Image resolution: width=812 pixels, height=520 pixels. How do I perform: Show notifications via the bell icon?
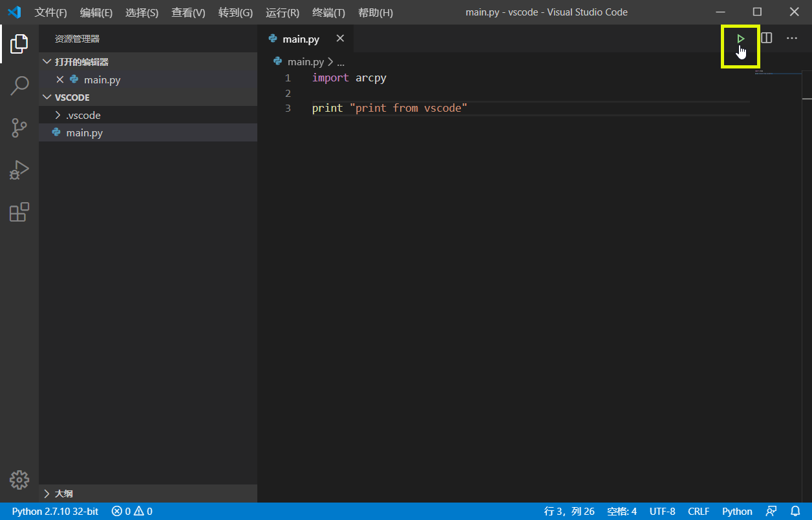coord(796,511)
